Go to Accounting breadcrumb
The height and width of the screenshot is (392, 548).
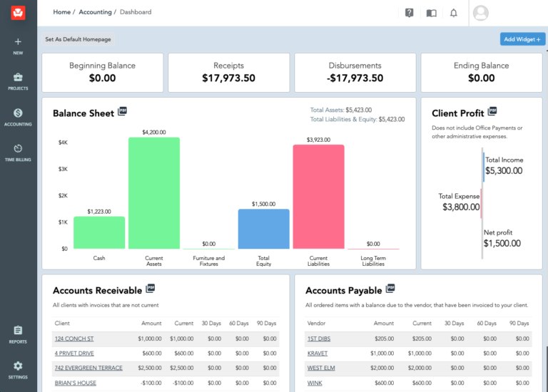pyautogui.click(x=95, y=12)
